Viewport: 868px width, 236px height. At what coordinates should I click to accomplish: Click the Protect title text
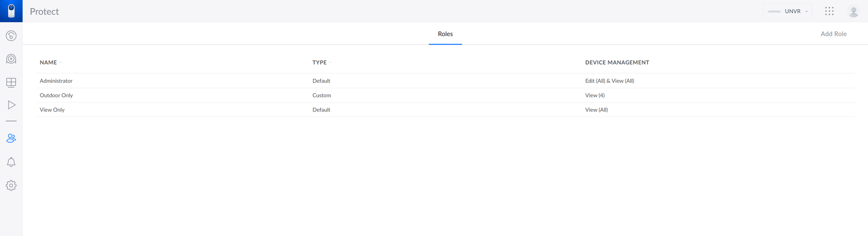click(x=44, y=12)
